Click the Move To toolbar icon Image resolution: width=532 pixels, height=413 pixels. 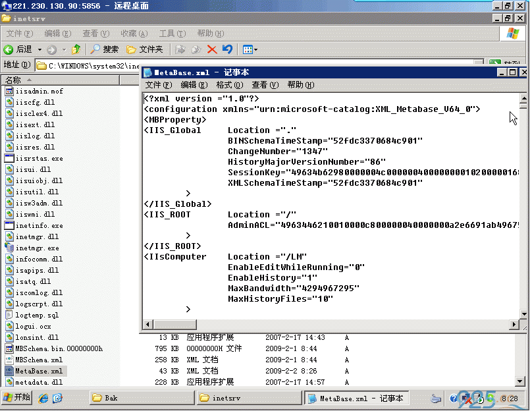coord(180,49)
